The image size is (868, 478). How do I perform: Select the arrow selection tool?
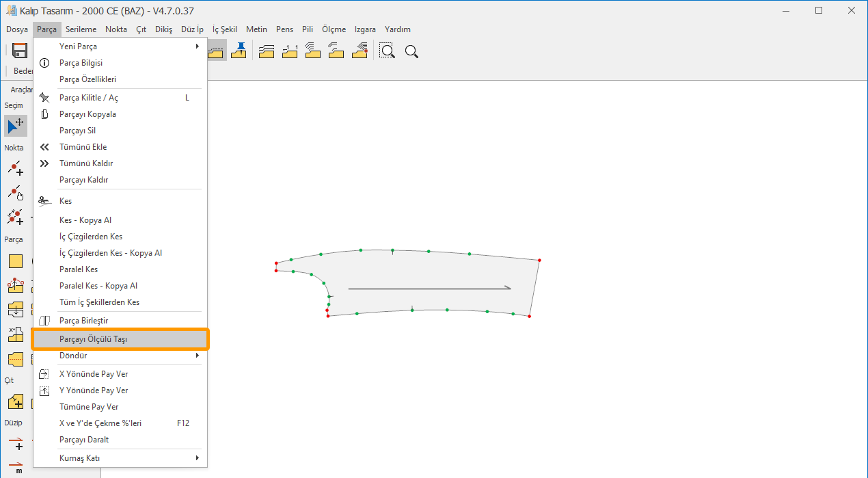point(15,126)
